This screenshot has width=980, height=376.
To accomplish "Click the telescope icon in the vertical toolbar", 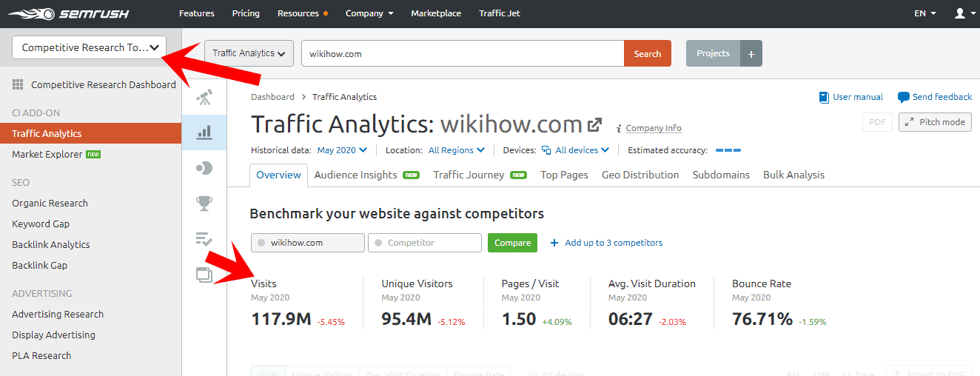I will click(204, 97).
